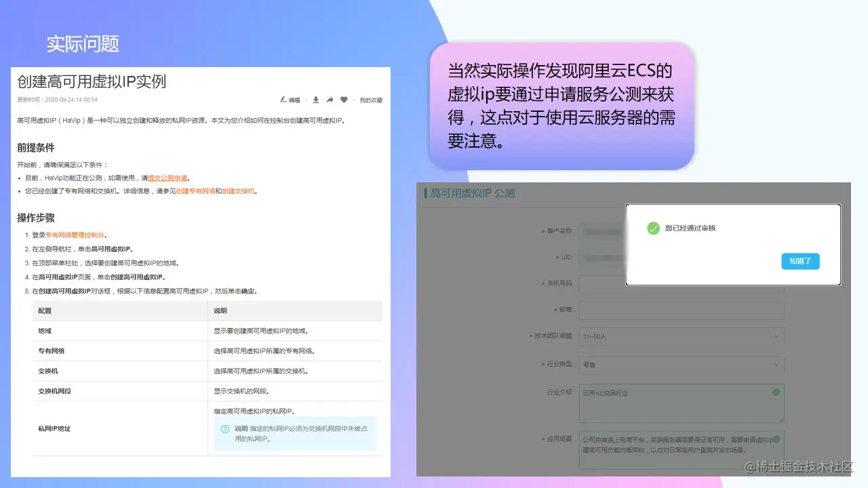
Task: Click the share arrow icon
Action: pos(330,100)
